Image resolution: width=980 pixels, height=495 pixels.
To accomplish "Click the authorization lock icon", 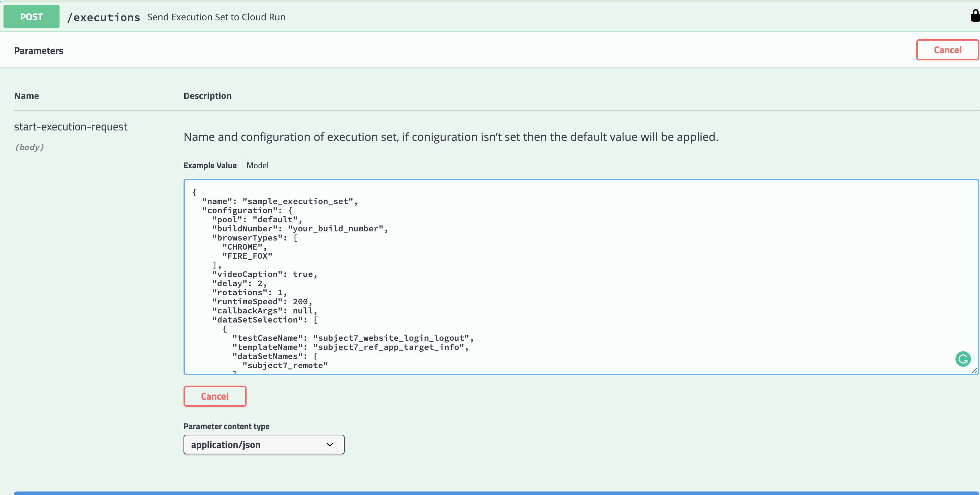I will (x=975, y=16).
